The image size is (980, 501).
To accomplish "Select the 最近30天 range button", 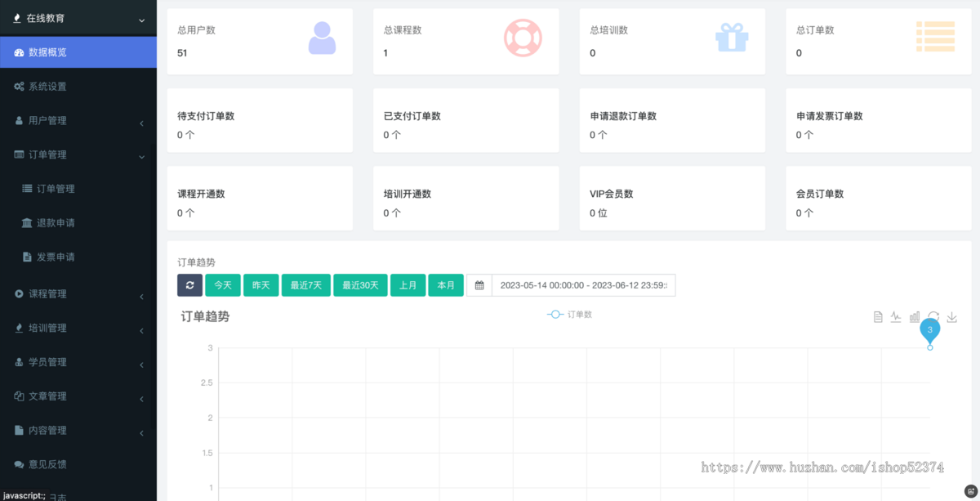I will (x=360, y=285).
